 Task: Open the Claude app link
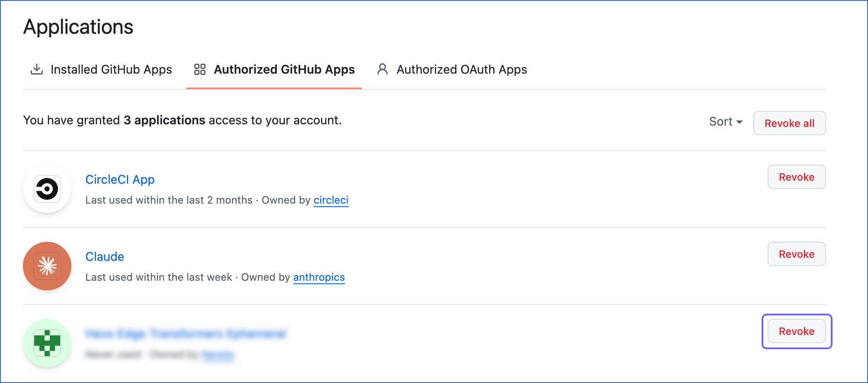click(x=105, y=256)
